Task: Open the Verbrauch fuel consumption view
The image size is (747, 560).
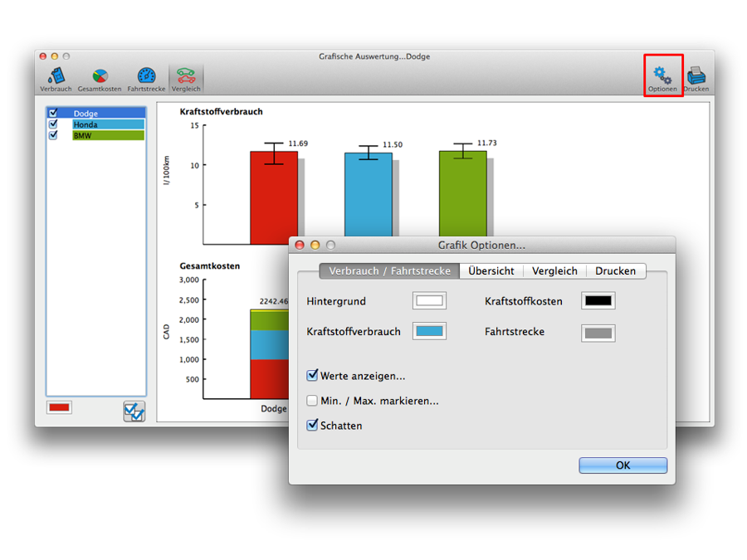Action: pos(56,78)
